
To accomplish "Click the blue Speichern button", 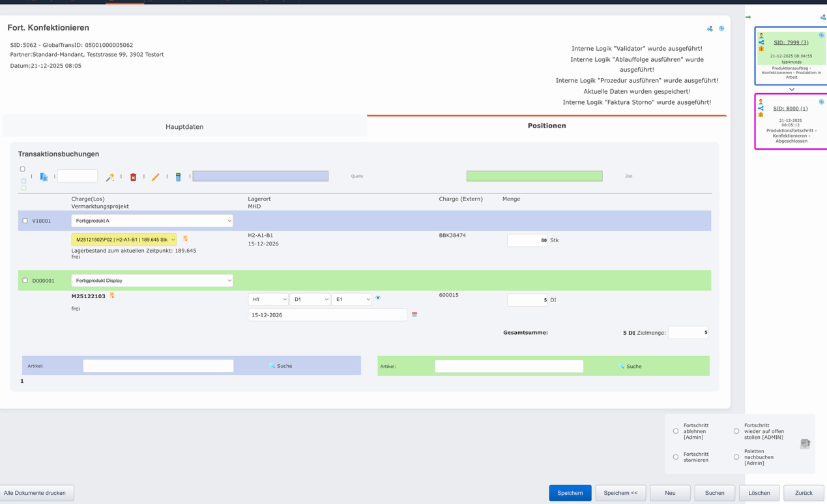I will (570, 493).
